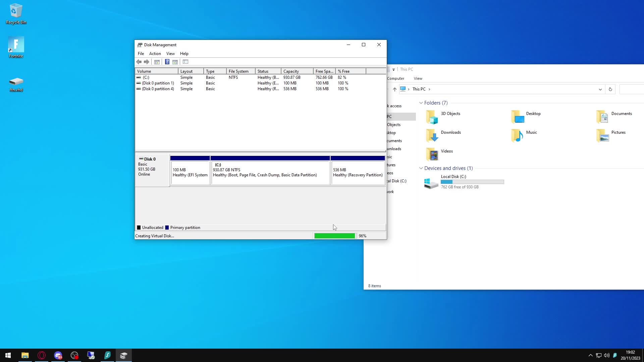Collapse the Devices and drives section
Screen dimensions: 644x362
point(422,168)
